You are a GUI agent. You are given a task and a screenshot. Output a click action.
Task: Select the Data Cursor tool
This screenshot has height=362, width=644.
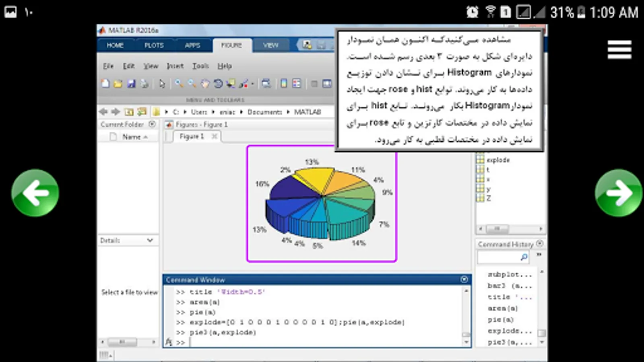click(231, 84)
